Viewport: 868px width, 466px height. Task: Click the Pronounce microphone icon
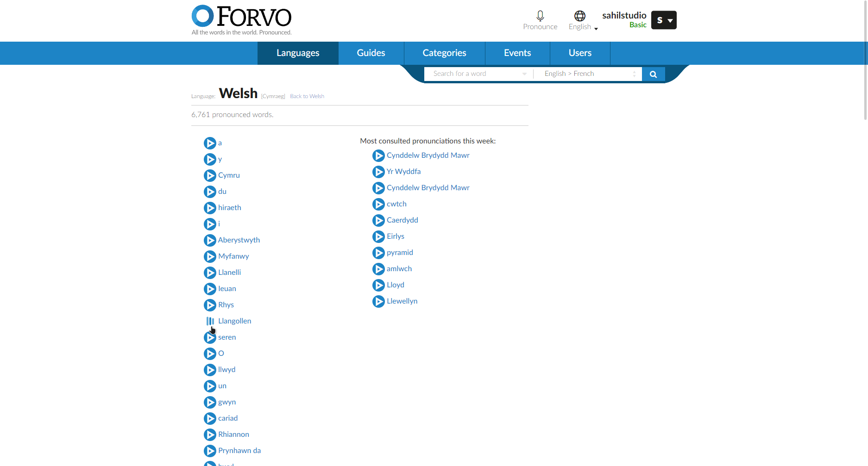pyautogui.click(x=540, y=15)
